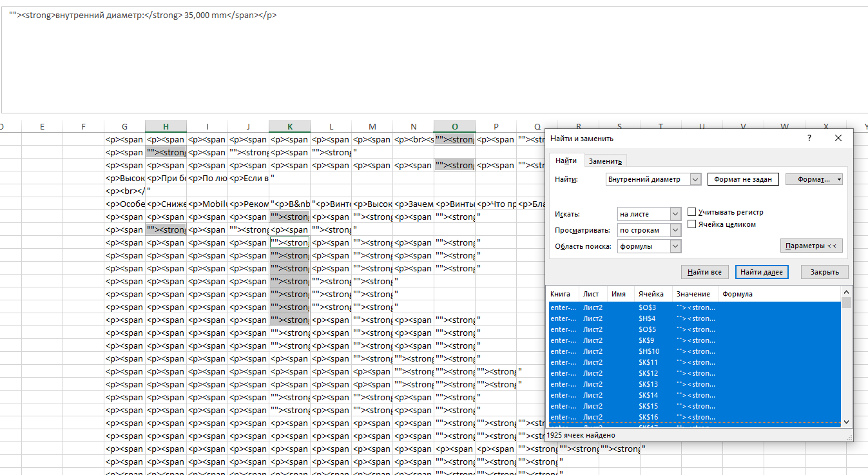Click cell <p>По лю in column I

[x=207, y=178]
